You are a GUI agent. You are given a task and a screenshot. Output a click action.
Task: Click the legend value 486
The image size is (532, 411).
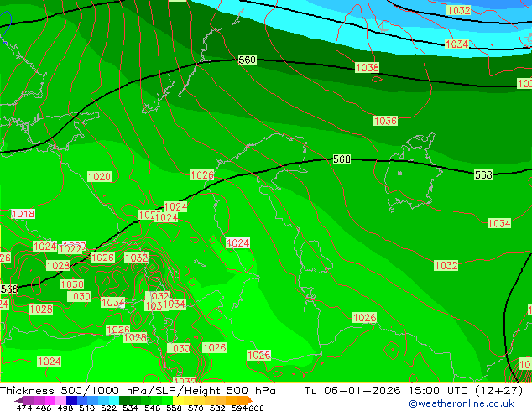click(x=44, y=408)
